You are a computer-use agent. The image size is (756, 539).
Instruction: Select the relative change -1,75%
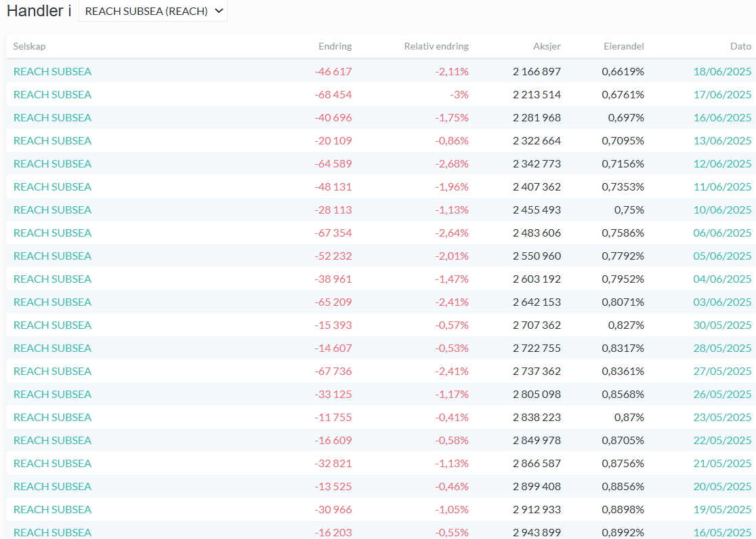[x=452, y=118]
